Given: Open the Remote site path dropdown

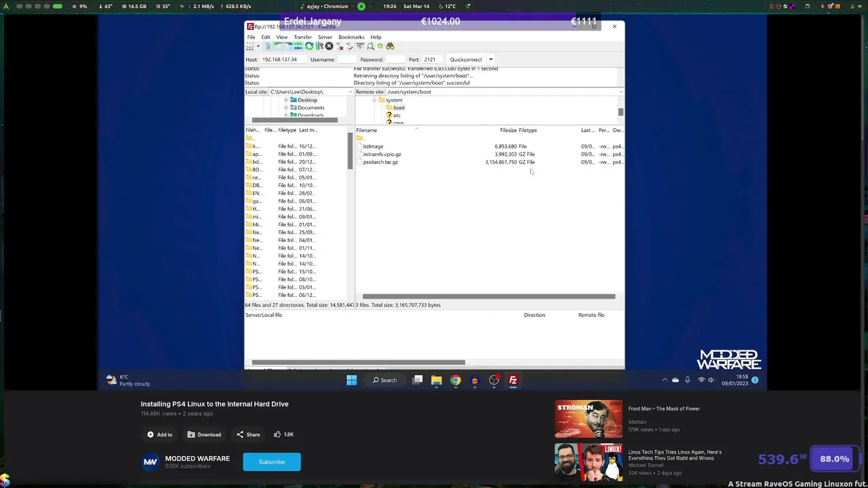Looking at the screenshot, I should (620, 91).
